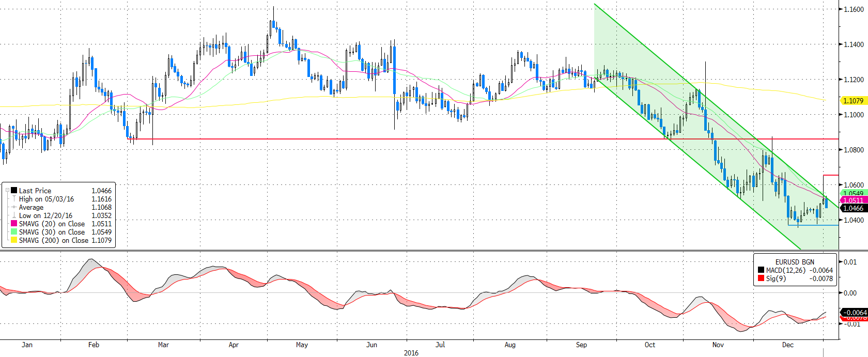The width and height of the screenshot is (868, 357).
Task: Select the red Sig(9) color swatch
Action: pos(761,278)
